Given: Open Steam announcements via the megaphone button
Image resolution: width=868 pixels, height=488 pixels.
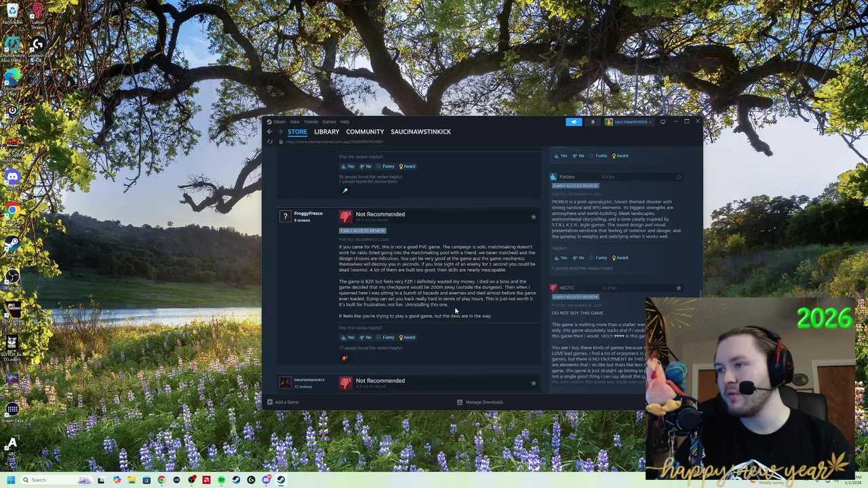Looking at the screenshot, I should [x=574, y=122].
